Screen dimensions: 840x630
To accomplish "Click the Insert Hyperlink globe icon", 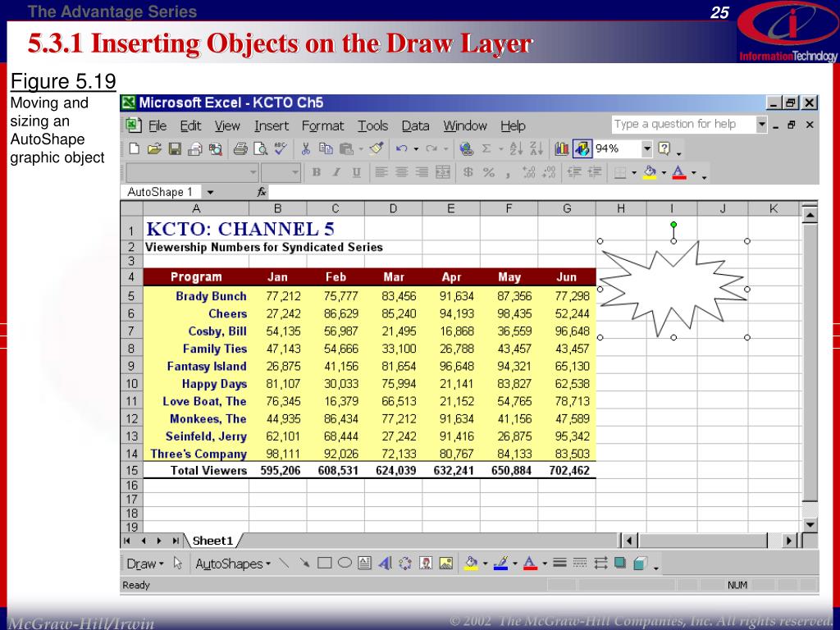I will point(466,148).
